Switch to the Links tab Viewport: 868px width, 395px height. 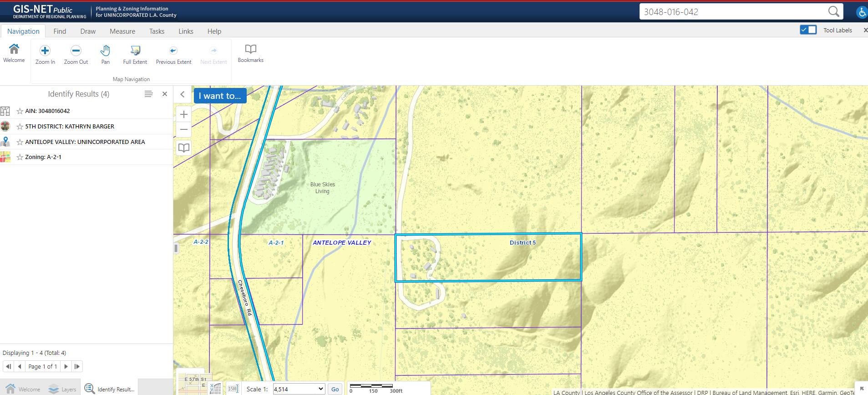(186, 31)
